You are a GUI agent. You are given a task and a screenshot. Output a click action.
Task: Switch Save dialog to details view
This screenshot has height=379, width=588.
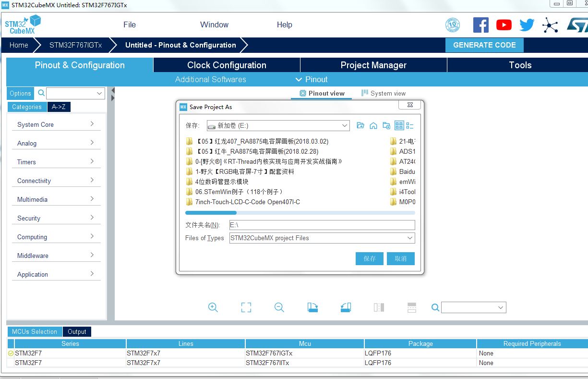click(x=410, y=125)
